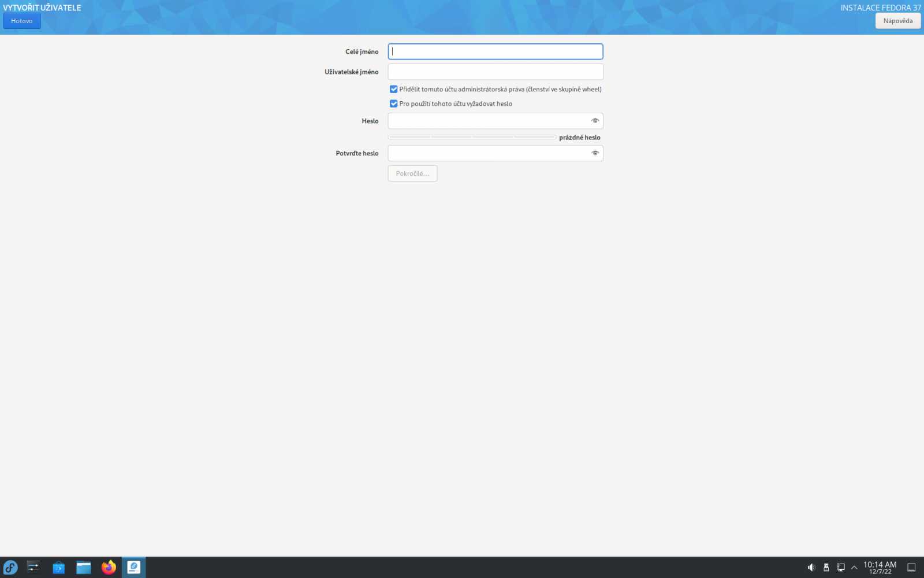Click the show desktop icon
The width and height of the screenshot is (924, 578).
click(x=911, y=568)
